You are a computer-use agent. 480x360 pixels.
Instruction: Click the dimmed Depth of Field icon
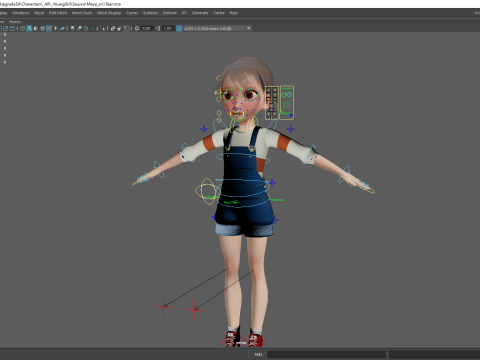pos(93,28)
